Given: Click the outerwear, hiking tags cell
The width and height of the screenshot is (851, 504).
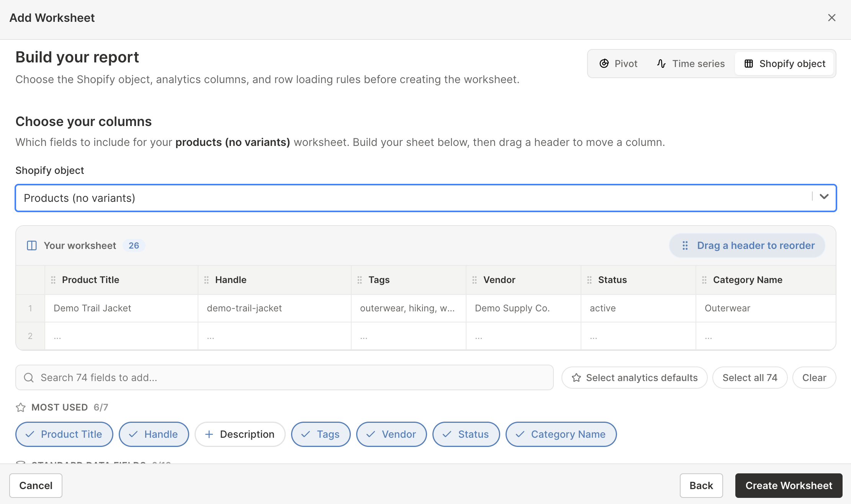Looking at the screenshot, I should (409, 308).
